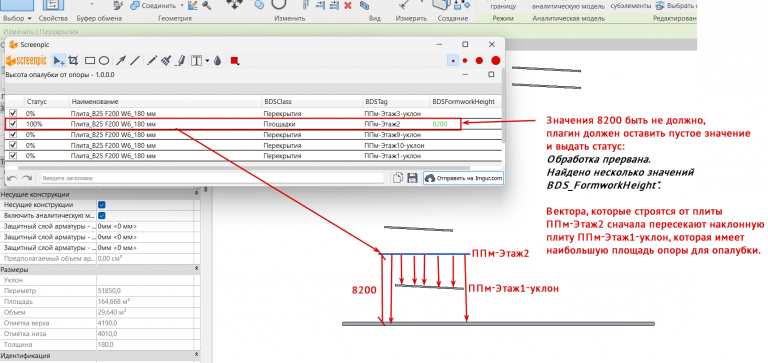This screenshot has height=363, width=768.
Task: Select the second line thickness dot
Action: (465, 61)
